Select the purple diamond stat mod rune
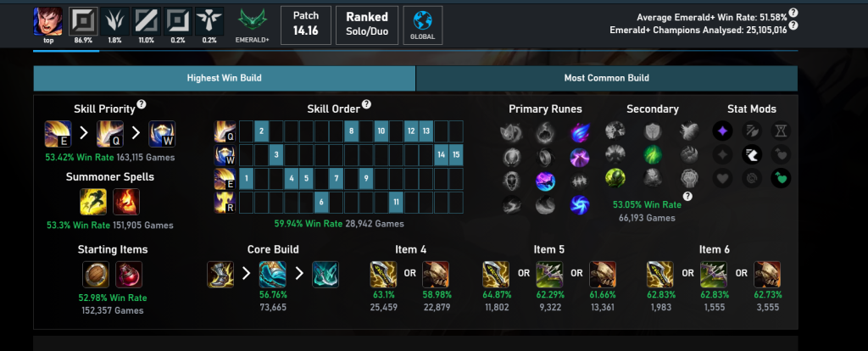Viewport: 868px width, 351px height. pyautogui.click(x=722, y=131)
